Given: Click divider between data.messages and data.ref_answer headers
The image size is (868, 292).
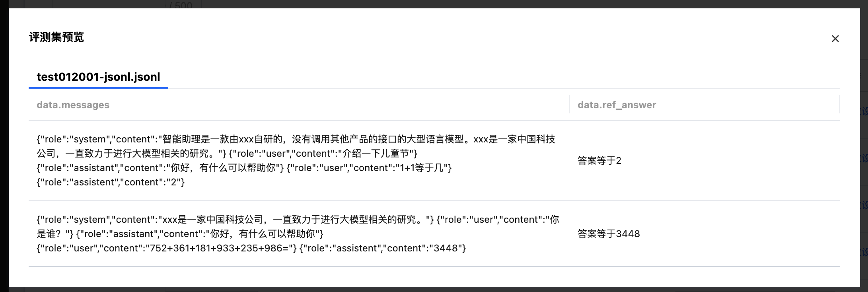Looking at the screenshot, I should 569,104.
